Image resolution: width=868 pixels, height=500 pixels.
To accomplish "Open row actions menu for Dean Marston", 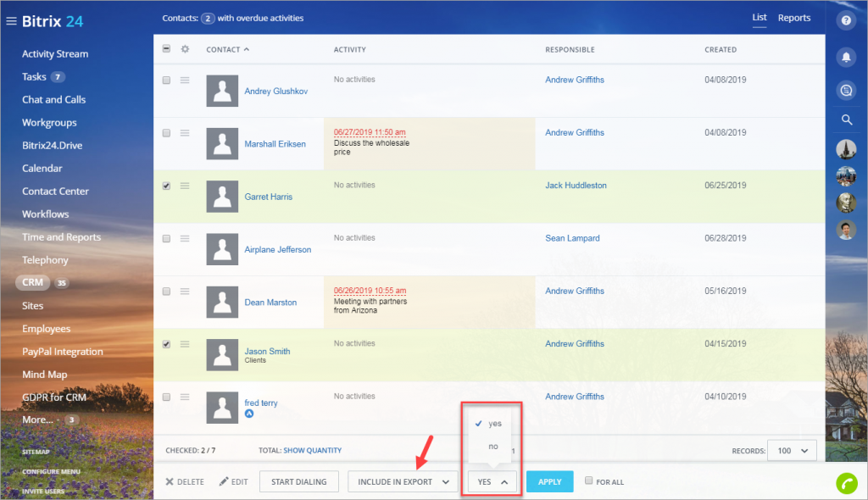I will (x=185, y=292).
